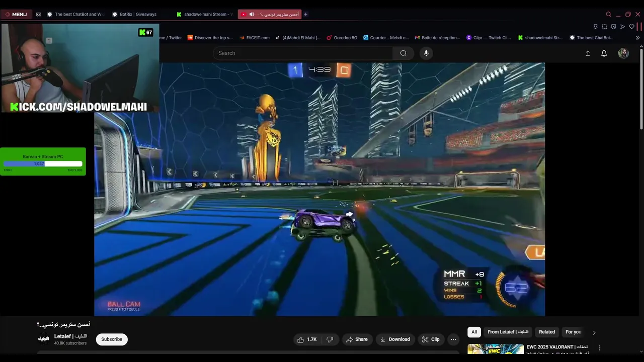The image size is (644, 362).
Task: Take a snapshot with the dashed-square icon
Action: (x=604, y=27)
